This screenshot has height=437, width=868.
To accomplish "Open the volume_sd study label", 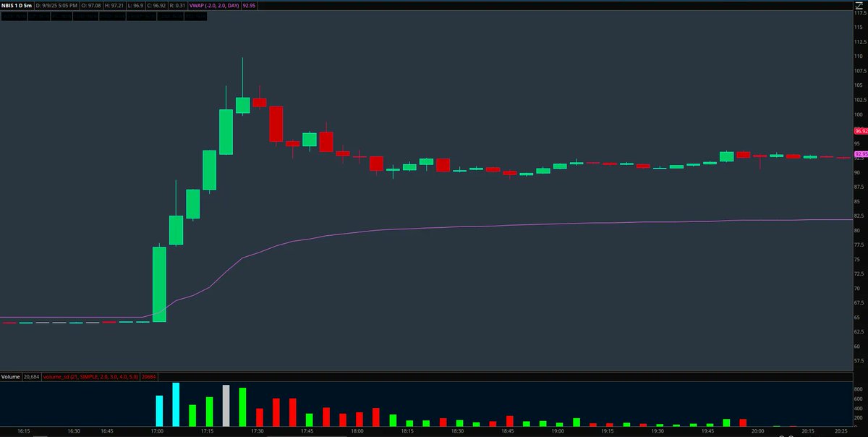I will (x=91, y=377).
